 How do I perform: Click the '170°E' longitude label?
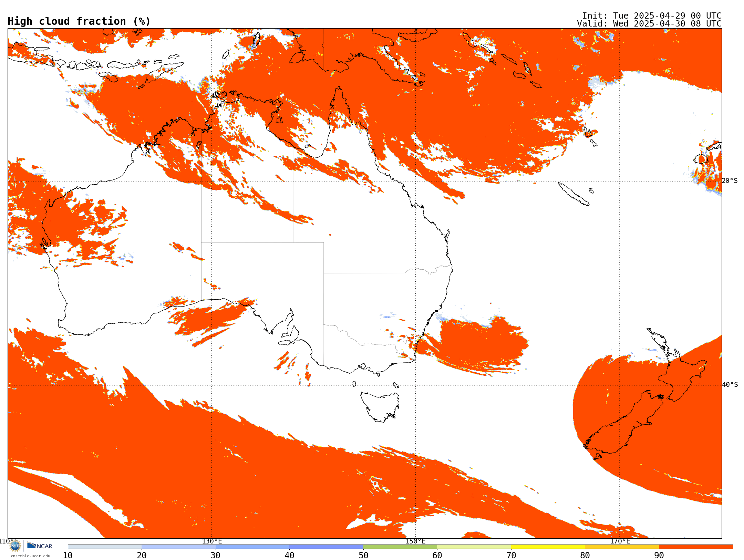620,541
